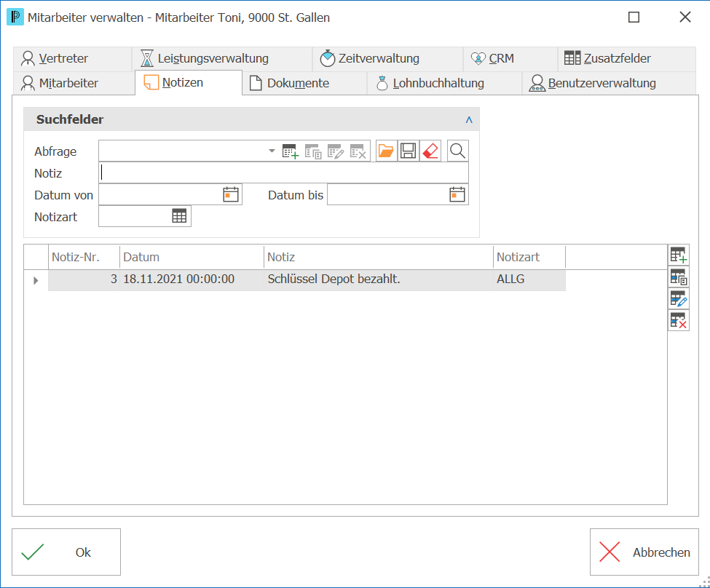The width and height of the screenshot is (710, 588).
Task: Add a new note record in the grid
Action: (x=678, y=255)
